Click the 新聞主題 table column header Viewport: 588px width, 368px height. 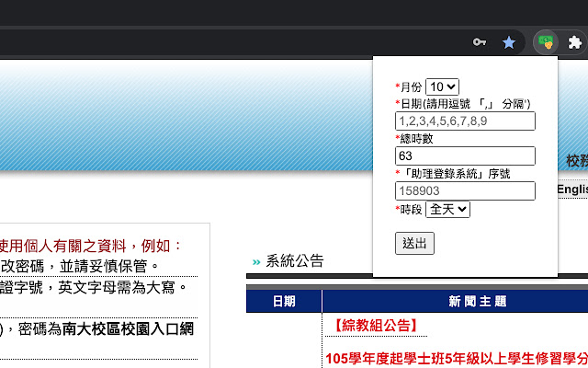pos(478,301)
